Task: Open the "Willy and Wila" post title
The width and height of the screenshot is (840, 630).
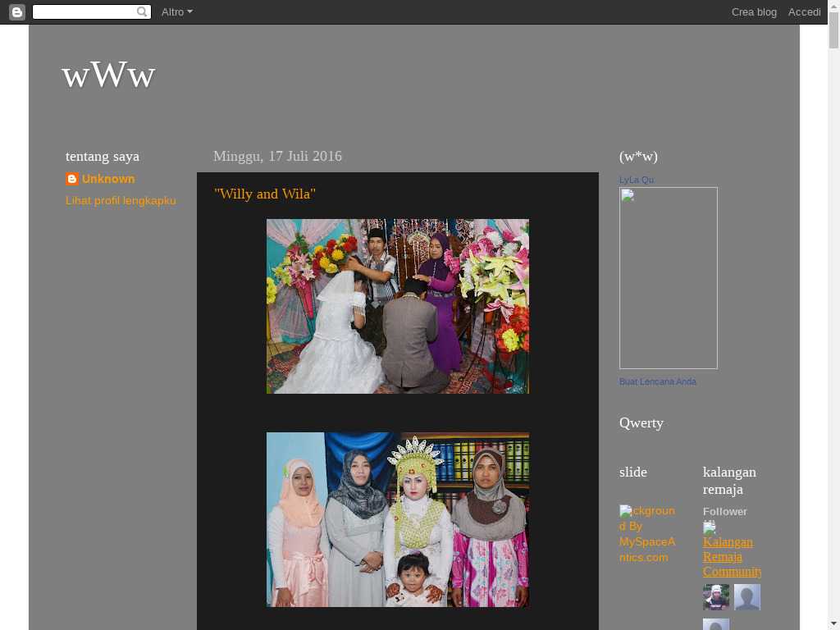Action: (x=265, y=194)
